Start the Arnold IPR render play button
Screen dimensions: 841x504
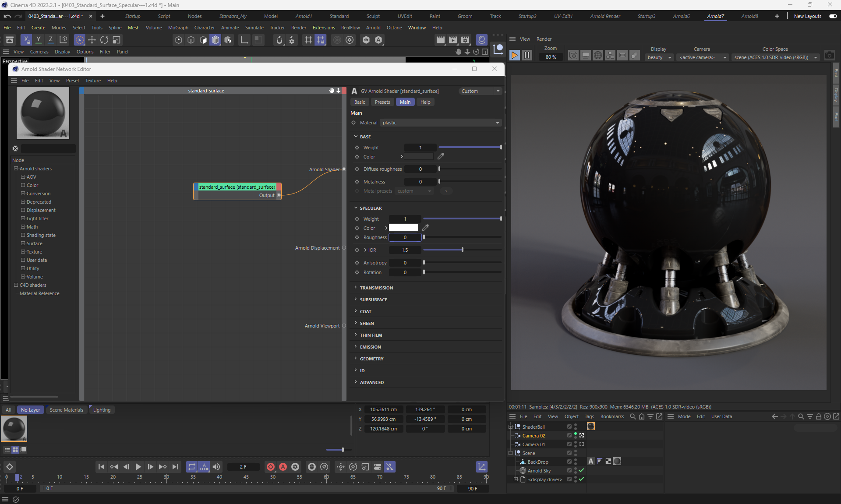tap(515, 56)
